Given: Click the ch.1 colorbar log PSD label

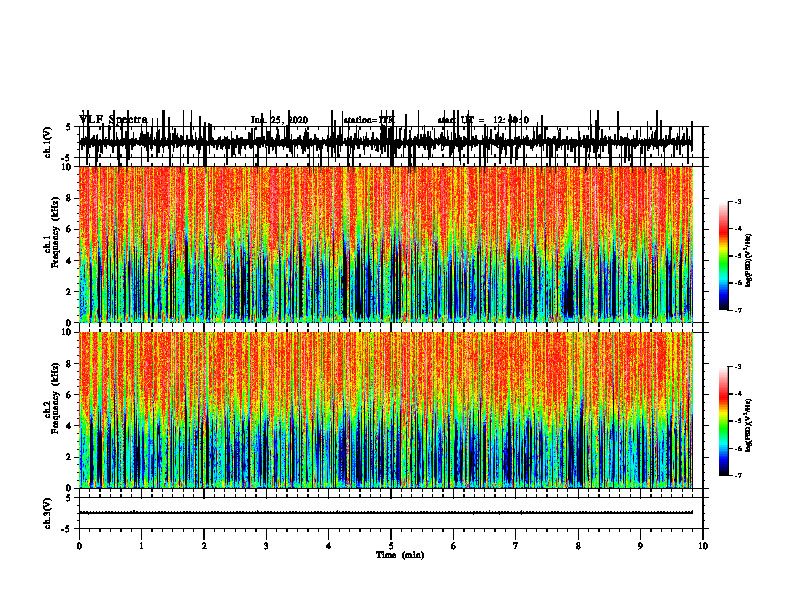Looking at the screenshot, I should coord(749,261).
